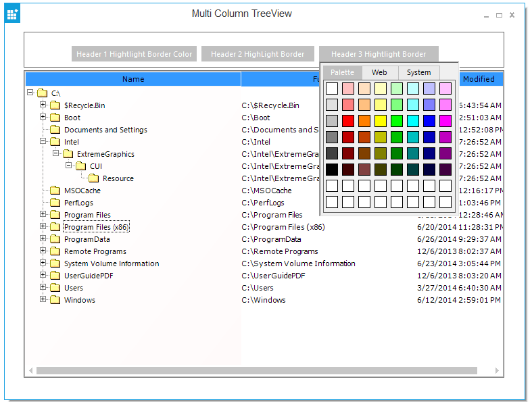Click the app grid icon in title bar
Image resolution: width=532 pixels, height=402 pixels.
[12, 14]
